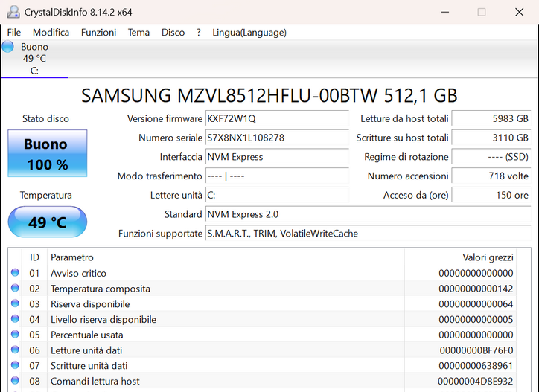Select the Letture unità dati parameter
This screenshot has width=539, height=392.
86,350
